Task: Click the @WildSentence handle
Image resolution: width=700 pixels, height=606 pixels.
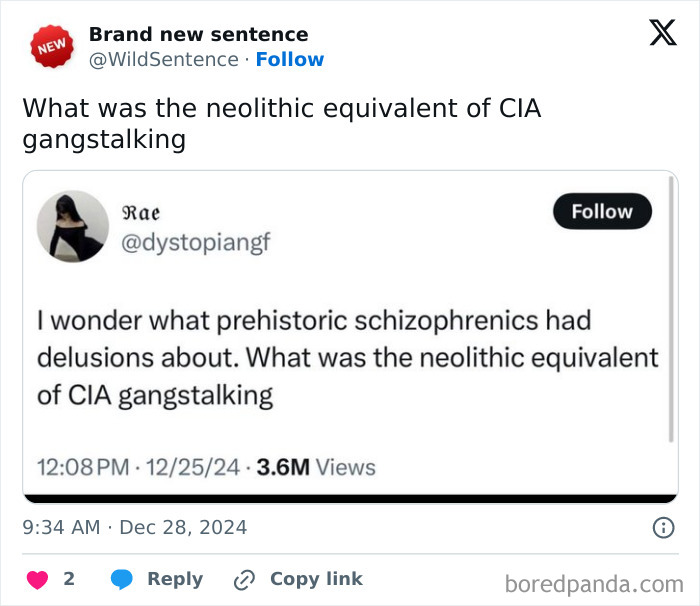Action: click(164, 59)
